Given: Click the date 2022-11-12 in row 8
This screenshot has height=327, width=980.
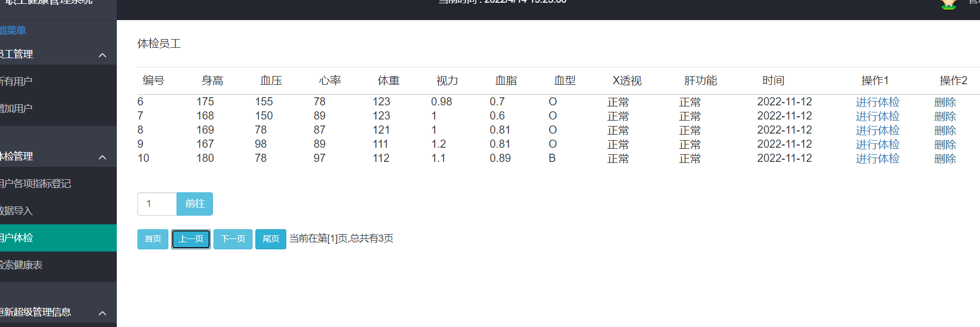Looking at the screenshot, I should [784, 130].
